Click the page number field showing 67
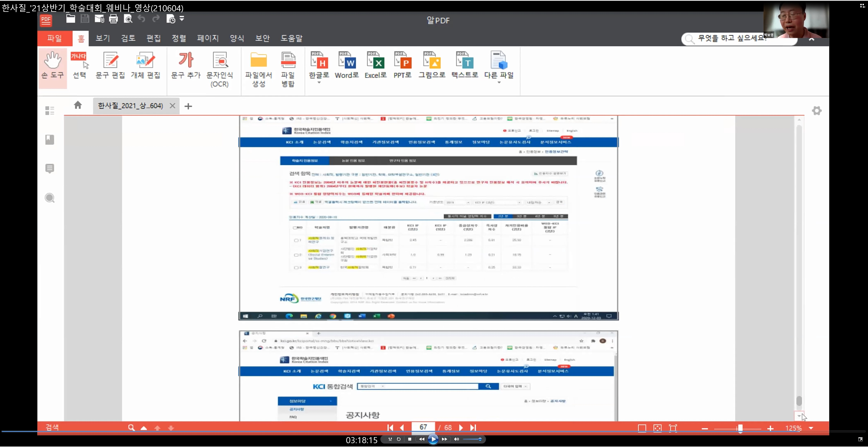 pos(423,427)
